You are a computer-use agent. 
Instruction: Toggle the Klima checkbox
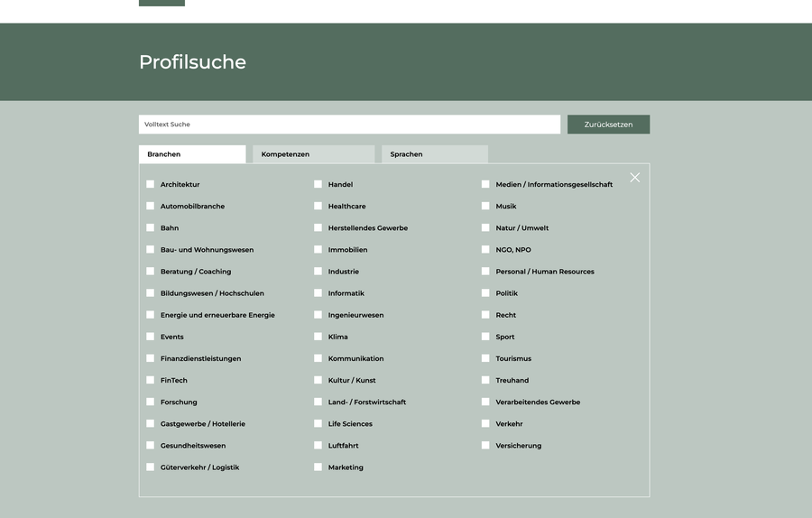point(318,337)
